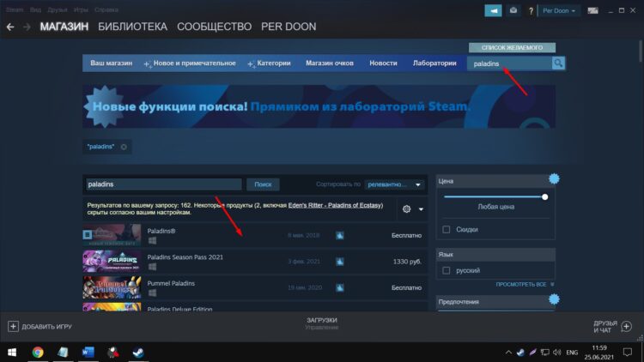The image size is (644, 362).
Task: Click the price range slider handle
Action: (x=544, y=196)
